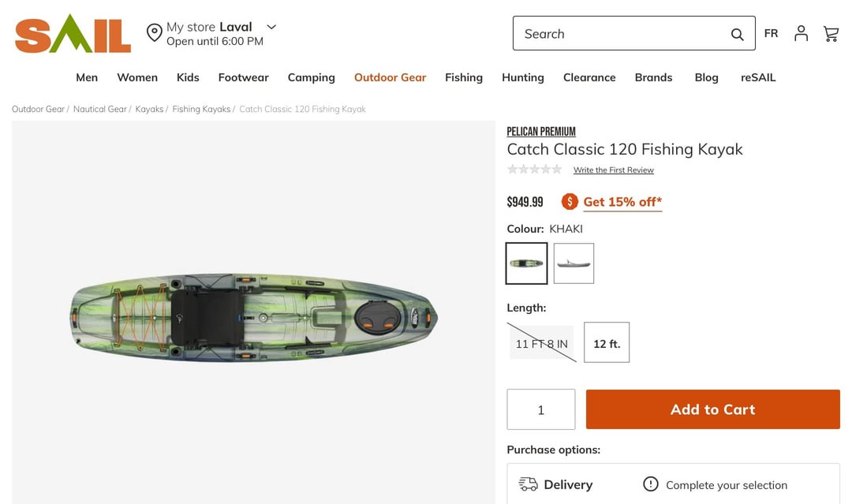Image resolution: width=852 pixels, height=504 pixels.
Task: Open the Clearance menu
Action: (x=589, y=77)
